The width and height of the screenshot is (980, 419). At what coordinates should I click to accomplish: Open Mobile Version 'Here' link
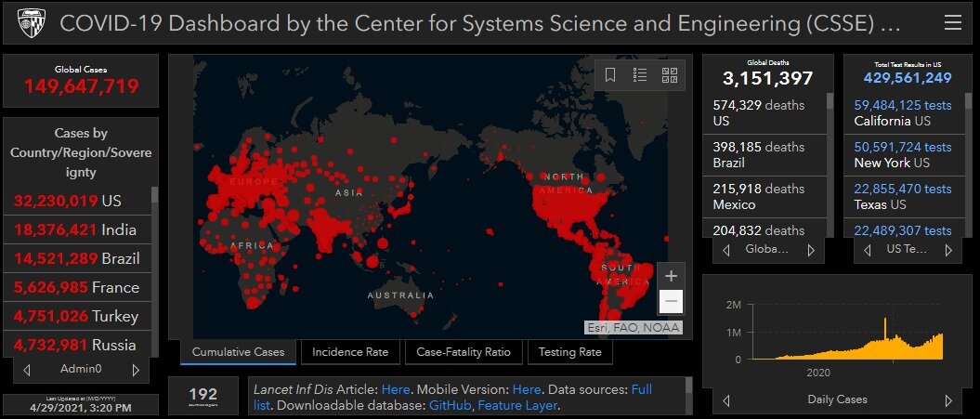click(x=527, y=389)
